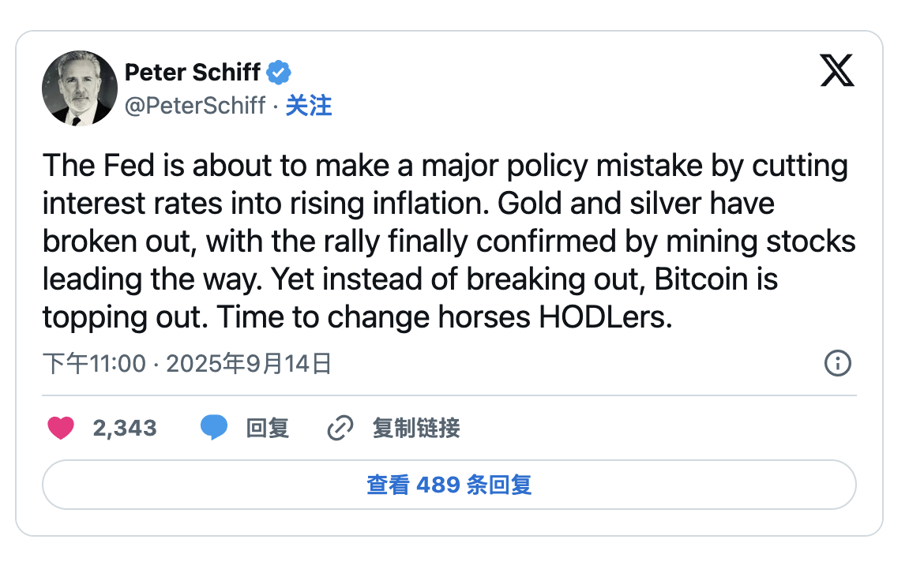Click the 复制链接 copy link text
The image size is (924, 573).
coord(416,429)
